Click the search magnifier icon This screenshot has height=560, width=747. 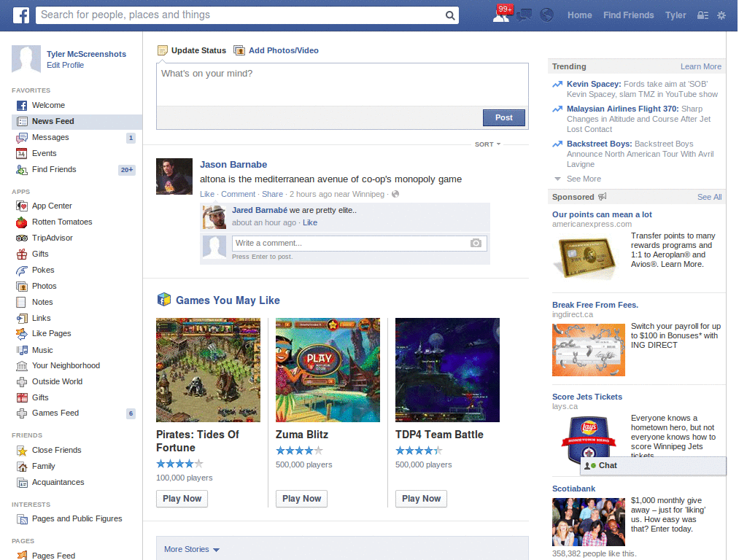coord(449,15)
